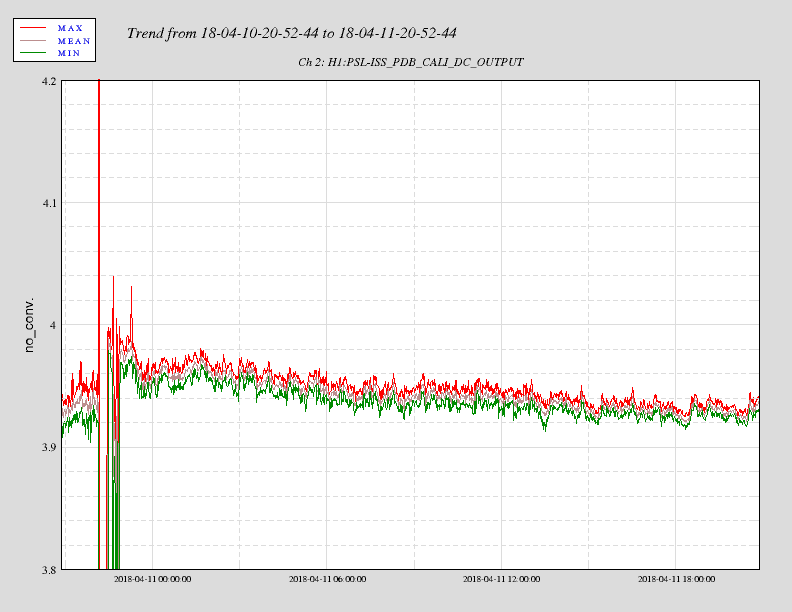
Task: Click the MIN legend label
Action: point(70,52)
